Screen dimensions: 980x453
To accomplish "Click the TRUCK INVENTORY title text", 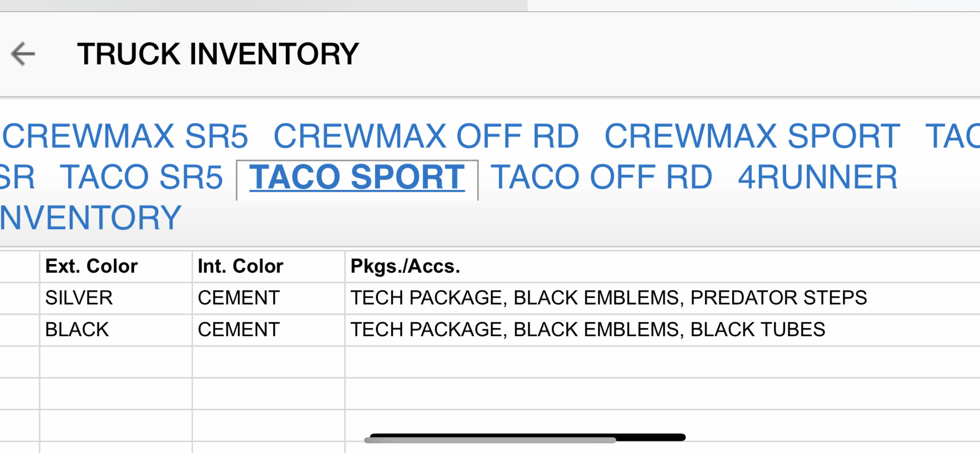I will coord(218,54).
